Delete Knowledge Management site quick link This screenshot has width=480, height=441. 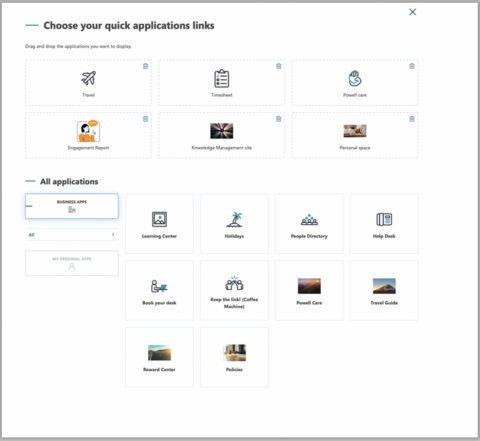279,119
